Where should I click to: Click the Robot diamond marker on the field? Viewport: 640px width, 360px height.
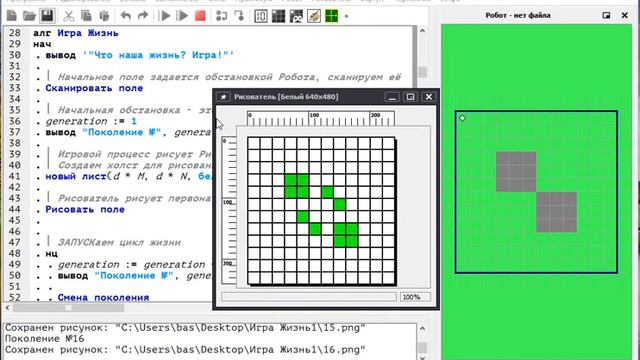[x=462, y=118]
